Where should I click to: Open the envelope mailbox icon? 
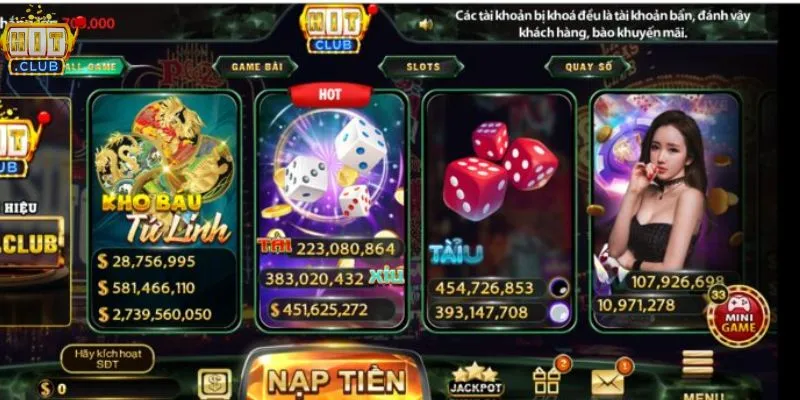tap(607, 383)
